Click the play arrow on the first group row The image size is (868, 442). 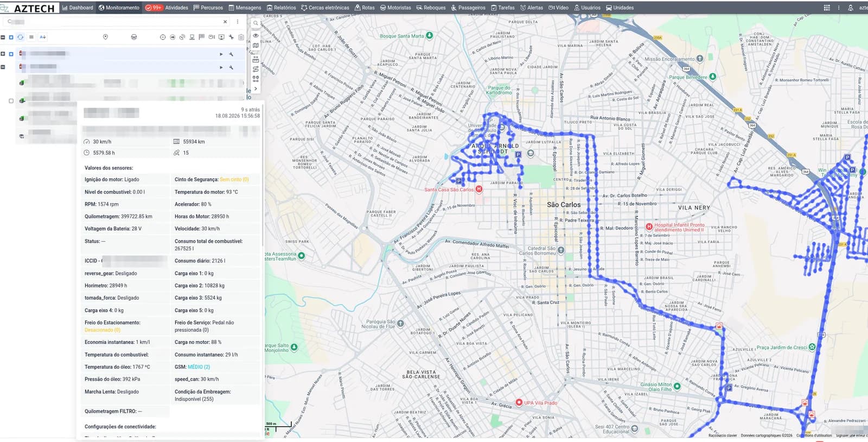221,54
